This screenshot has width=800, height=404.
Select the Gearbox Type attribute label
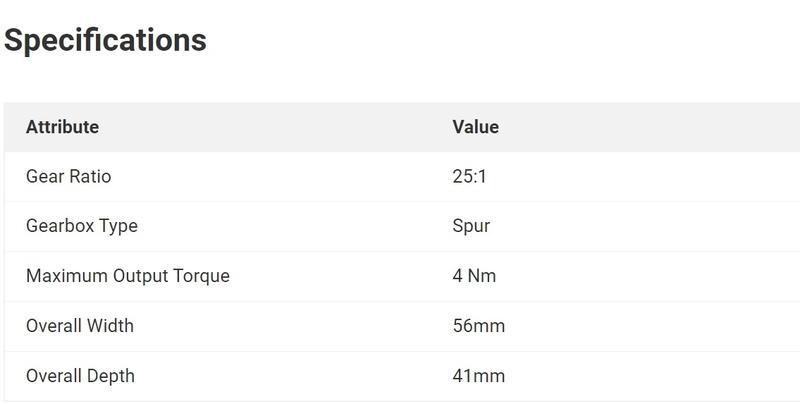pyautogui.click(x=81, y=226)
